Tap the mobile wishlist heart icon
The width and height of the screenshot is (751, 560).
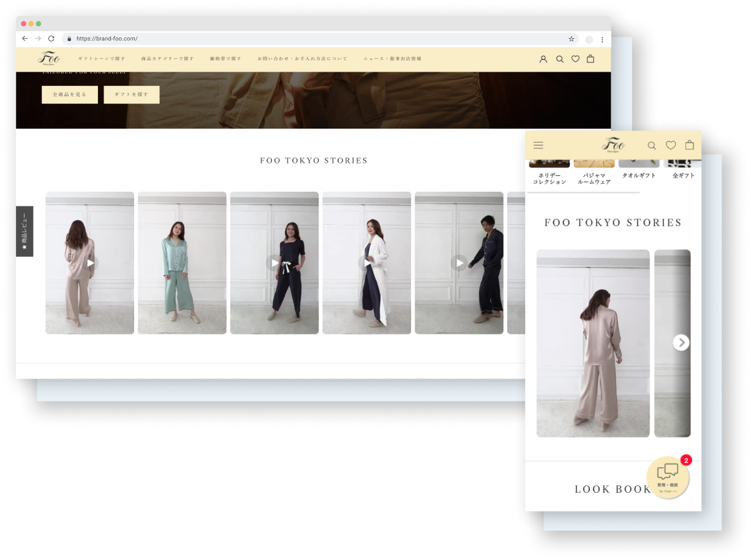671,145
